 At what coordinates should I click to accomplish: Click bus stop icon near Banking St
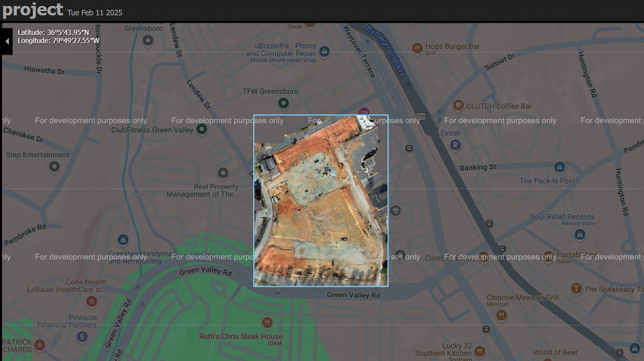coord(409,148)
